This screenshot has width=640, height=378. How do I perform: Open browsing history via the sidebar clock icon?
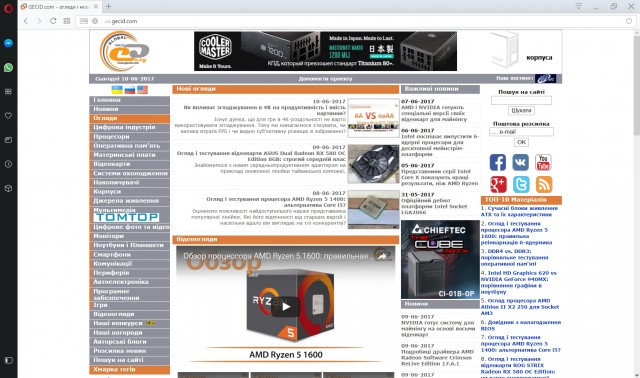coord(8,164)
